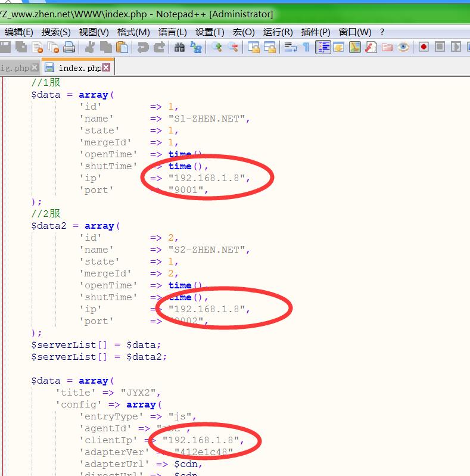Image resolution: width=470 pixels, height=476 pixels.
Task: Start macro recording with red dot icon
Action: pos(424,47)
